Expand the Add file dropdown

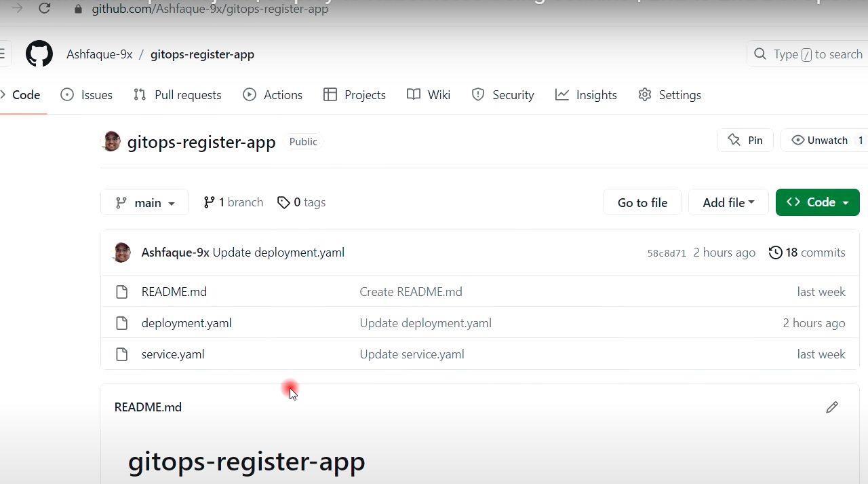728,202
